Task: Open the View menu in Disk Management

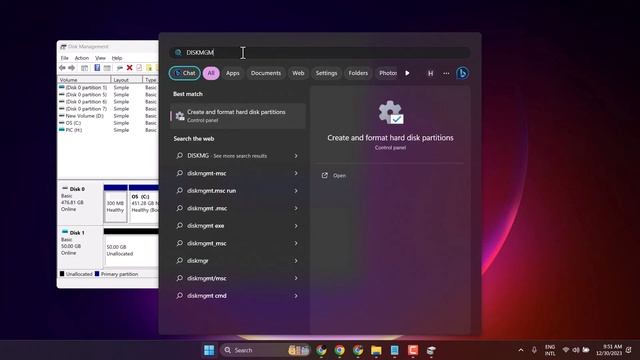Action: 100,58
